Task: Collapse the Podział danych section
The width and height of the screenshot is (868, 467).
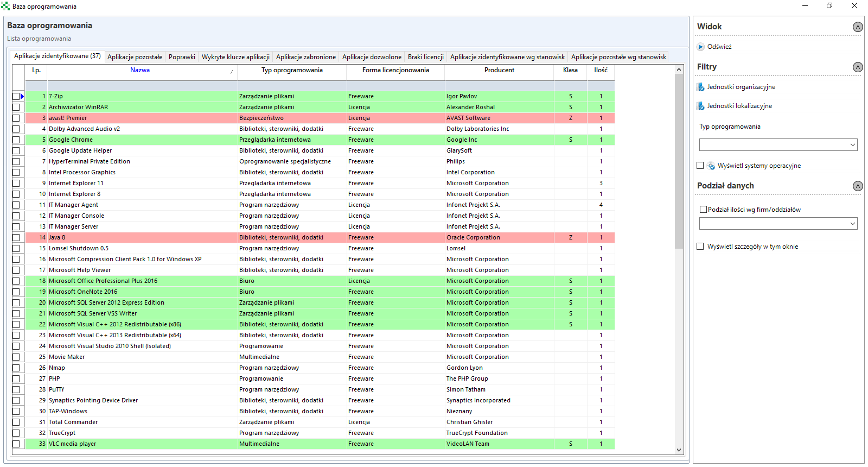Action: 858,186
